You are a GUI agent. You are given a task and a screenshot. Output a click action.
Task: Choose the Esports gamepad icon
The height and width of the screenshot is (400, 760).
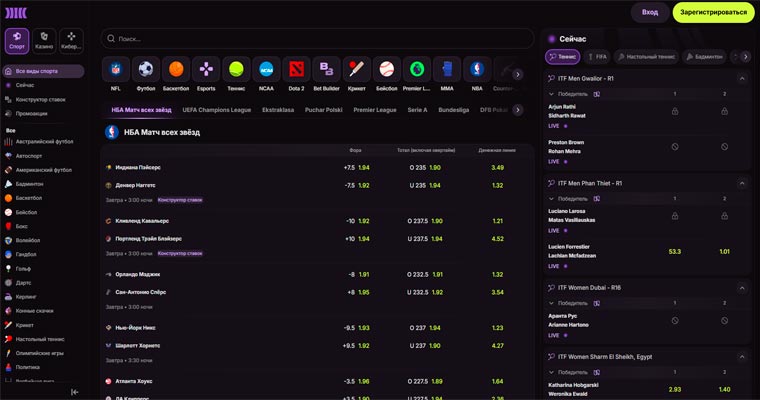coord(206,70)
